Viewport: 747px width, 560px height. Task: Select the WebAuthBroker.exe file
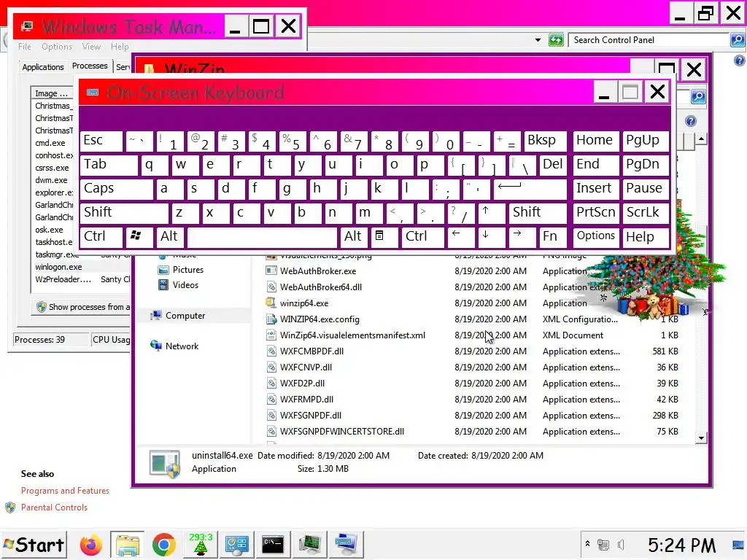(318, 271)
